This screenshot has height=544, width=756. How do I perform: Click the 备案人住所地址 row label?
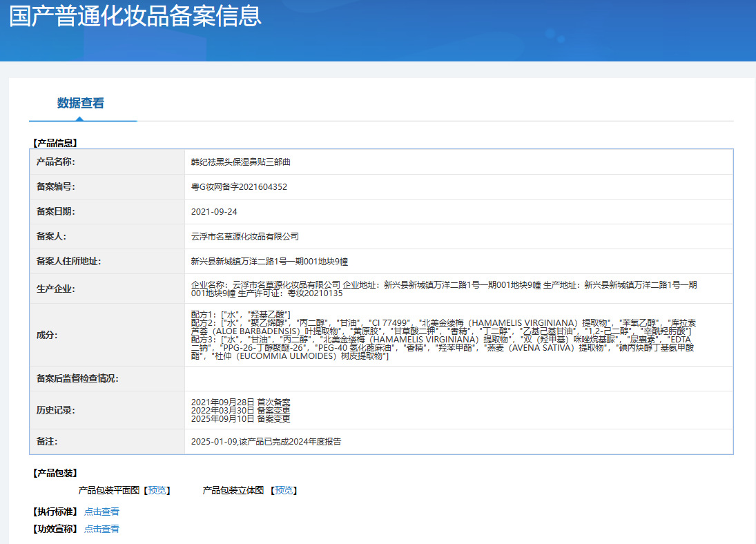coord(68,262)
